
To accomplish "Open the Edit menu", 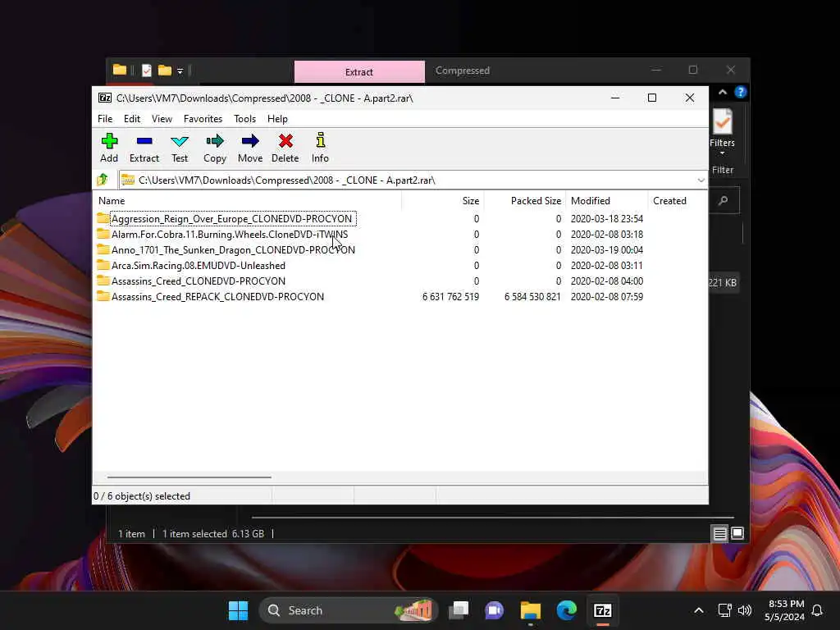I will point(132,118).
